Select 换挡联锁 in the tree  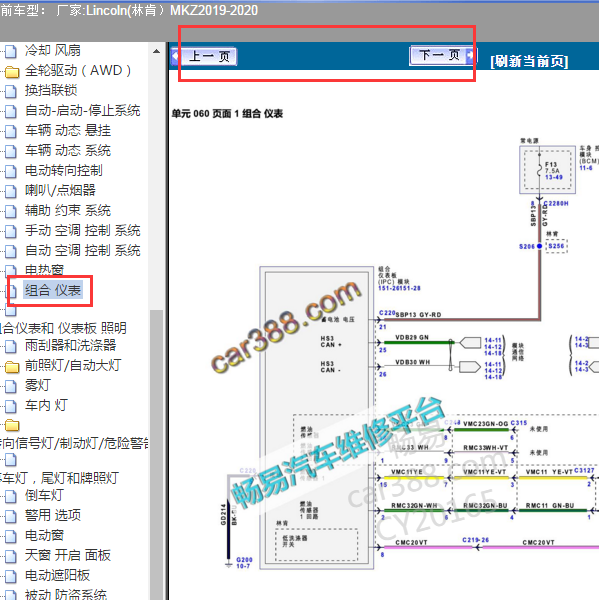(51, 90)
